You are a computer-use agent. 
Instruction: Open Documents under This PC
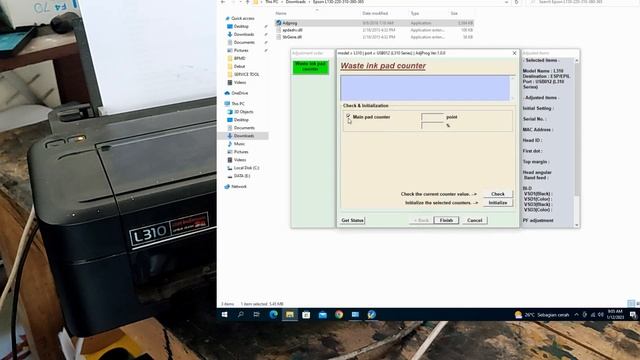(244, 128)
